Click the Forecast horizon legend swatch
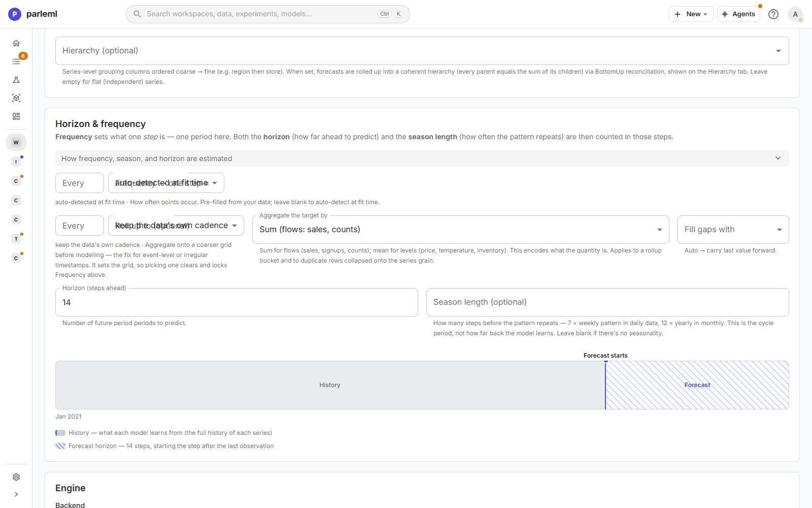812x508 pixels. (x=60, y=446)
